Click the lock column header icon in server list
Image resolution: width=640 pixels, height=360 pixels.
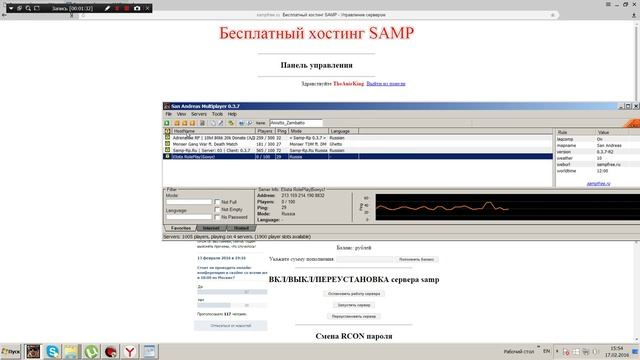click(167, 131)
